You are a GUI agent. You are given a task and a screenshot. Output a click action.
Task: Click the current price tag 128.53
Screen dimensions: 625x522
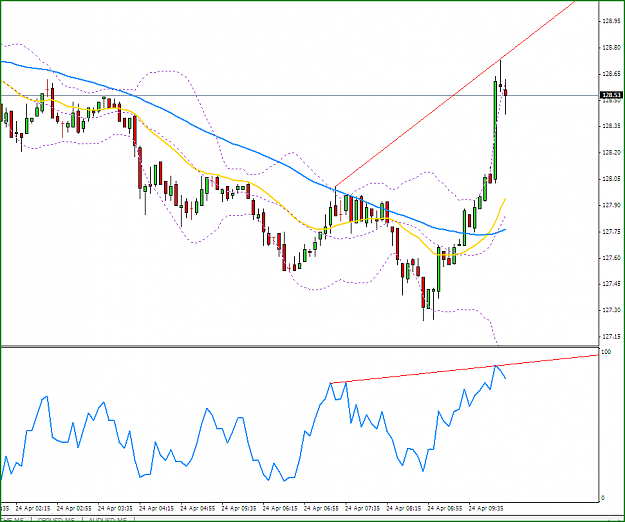tap(611, 95)
